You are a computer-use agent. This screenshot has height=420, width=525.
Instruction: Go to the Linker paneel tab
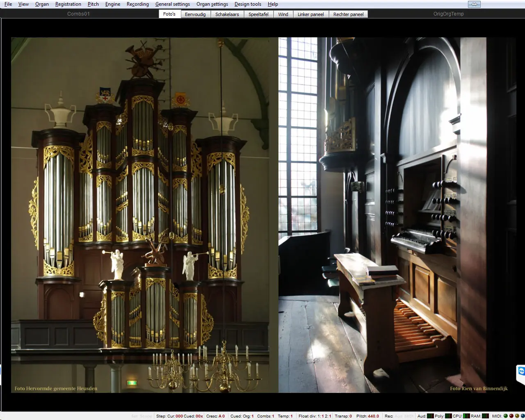pyautogui.click(x=310, y=14)
